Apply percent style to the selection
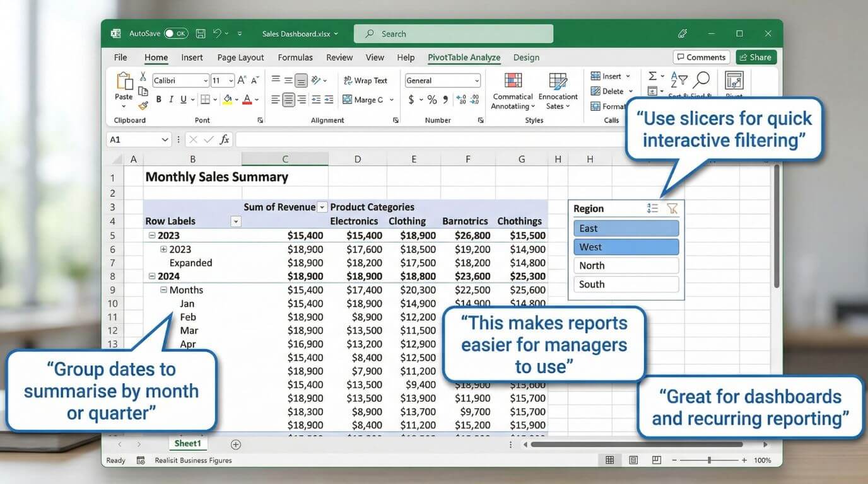This screenshot has height=484, width=868. [x=432, y=100]
